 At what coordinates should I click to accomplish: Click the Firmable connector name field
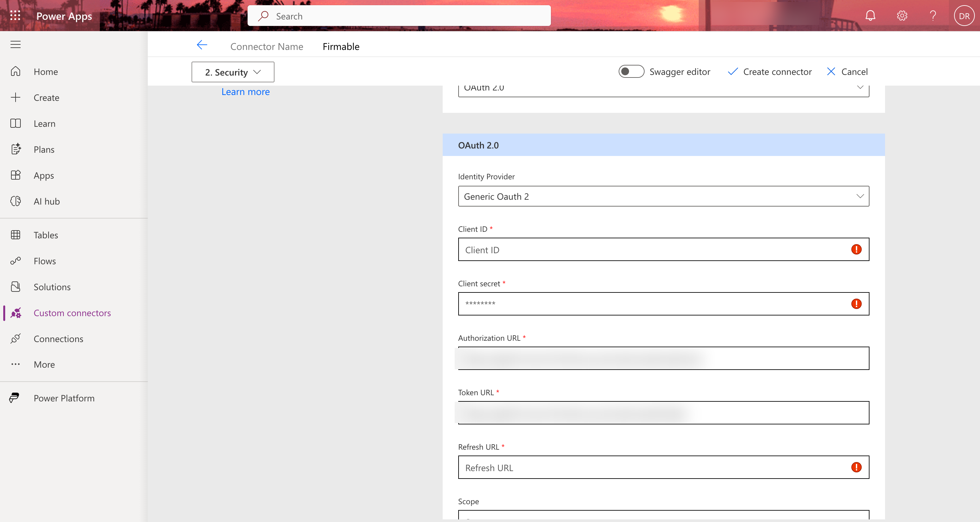tap(341, 46)
